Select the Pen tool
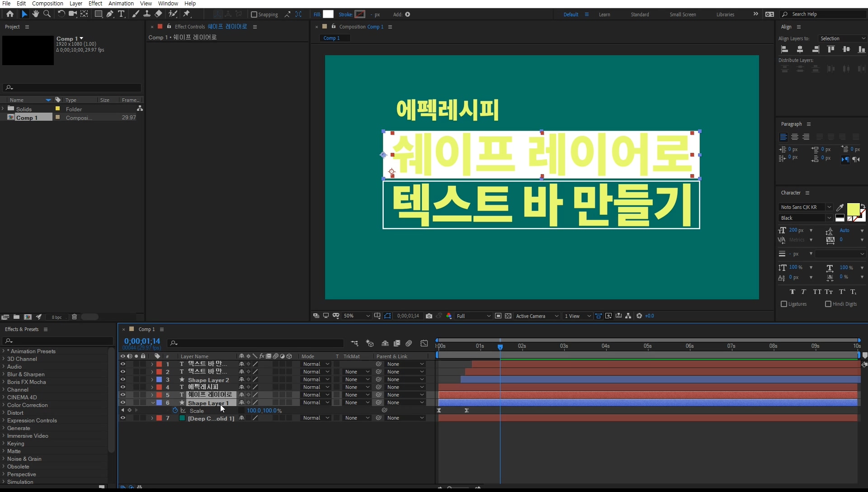Screen dimensions: 868x492 click(110, 14)
